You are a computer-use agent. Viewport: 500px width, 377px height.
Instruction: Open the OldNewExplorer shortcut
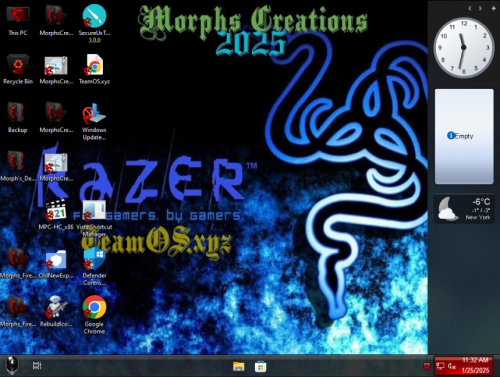[56, 264]
